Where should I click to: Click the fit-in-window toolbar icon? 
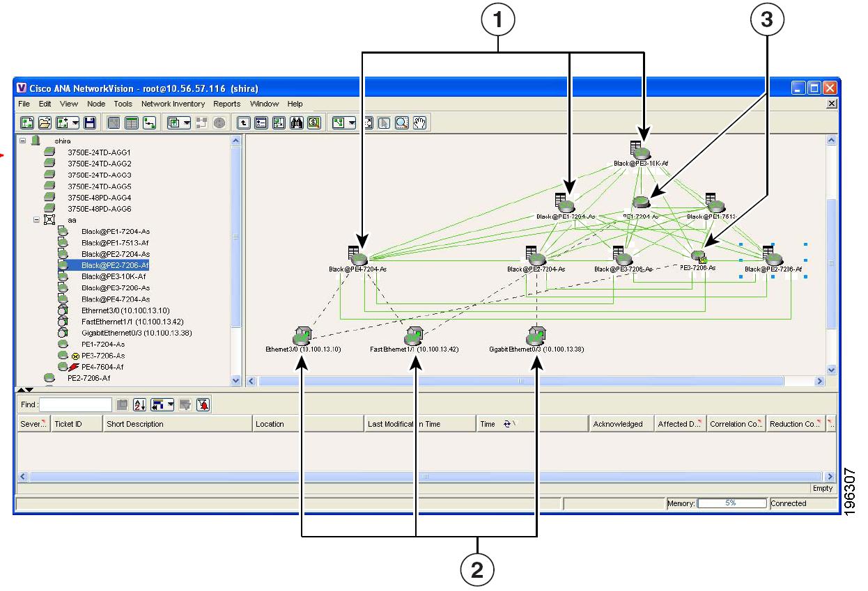pos(368,123)
